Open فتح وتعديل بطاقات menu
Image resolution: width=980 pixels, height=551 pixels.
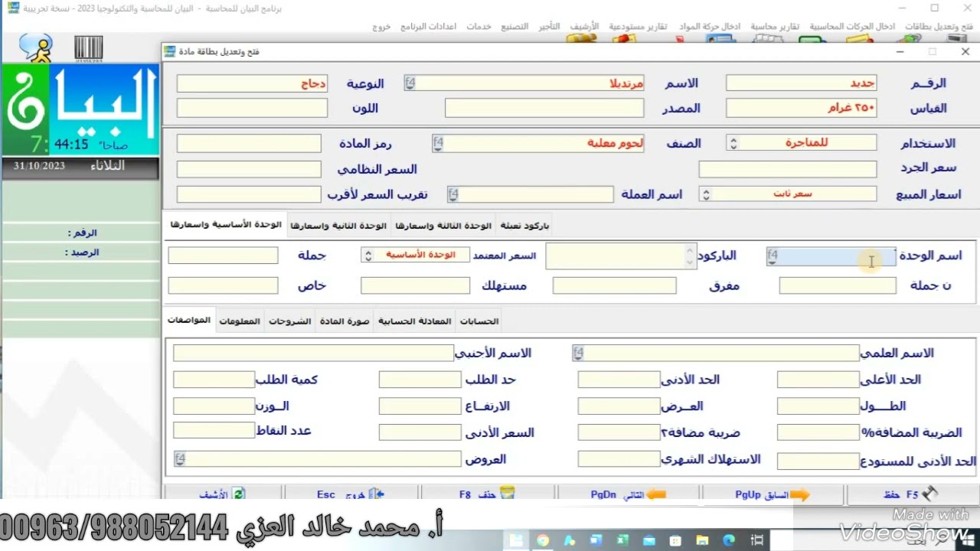[939, 26]
